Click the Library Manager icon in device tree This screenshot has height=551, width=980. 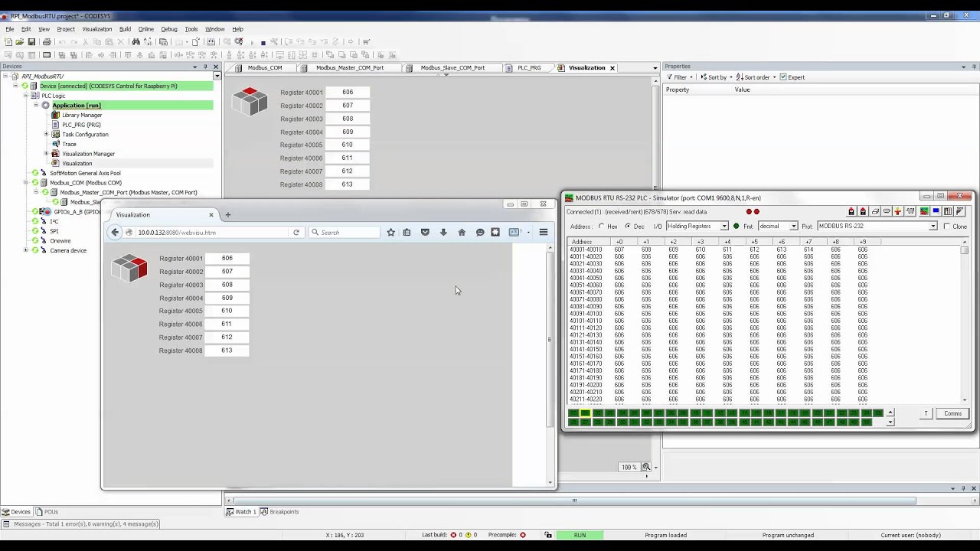pos(55,115)
